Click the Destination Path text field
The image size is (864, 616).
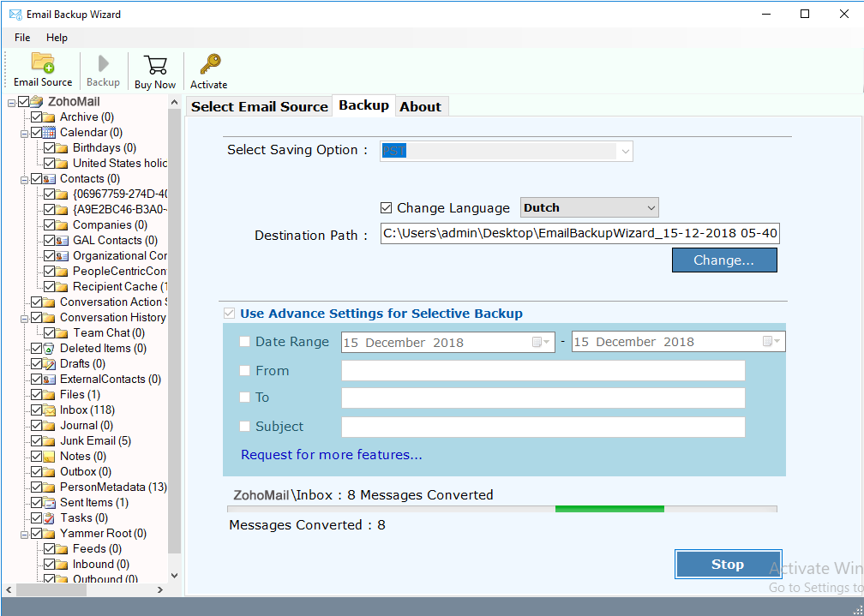pyautogui.click(x=580, y=234)
